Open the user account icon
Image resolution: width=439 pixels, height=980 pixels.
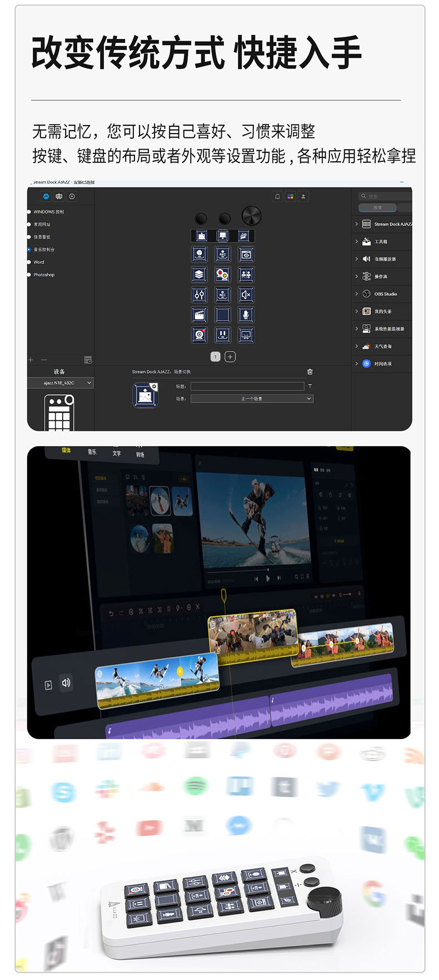pos(303,196)
